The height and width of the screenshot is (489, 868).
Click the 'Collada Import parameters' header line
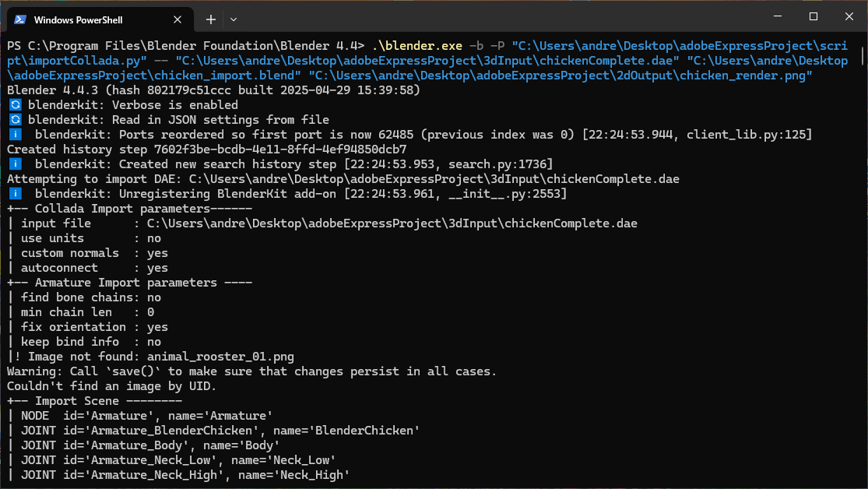click(129, 209)
